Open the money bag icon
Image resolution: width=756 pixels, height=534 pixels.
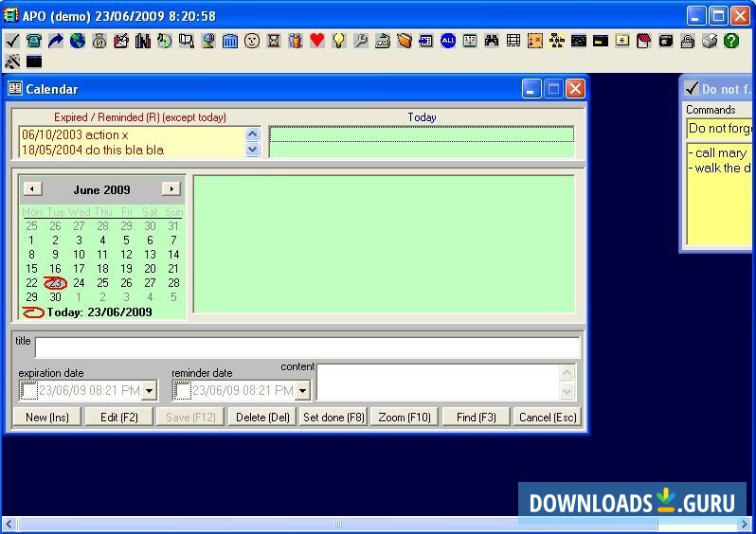(x=99, y=41)
